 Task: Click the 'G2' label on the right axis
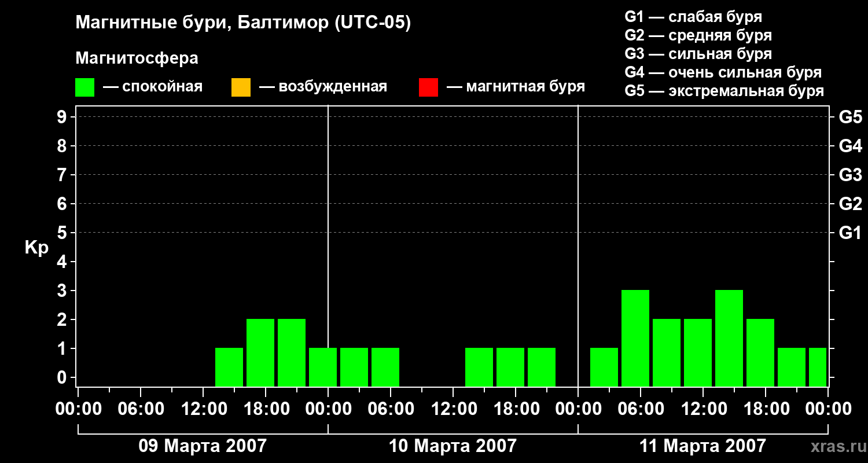[850, 204]
